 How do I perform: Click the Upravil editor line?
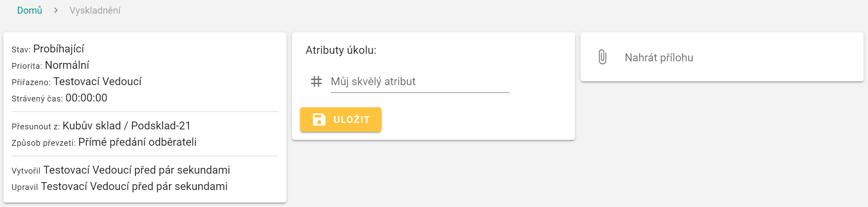click(x=119, y=187)
